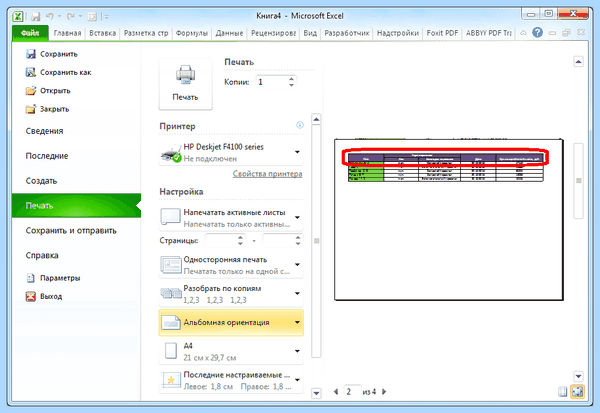Viewport: 600px width, 413px height.
Task: Open the Формулы ribbon tab
Action: (192, 33)
